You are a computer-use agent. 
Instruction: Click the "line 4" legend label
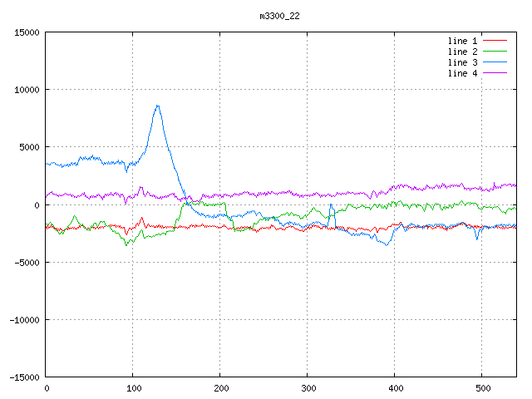(x=463, y=73)
